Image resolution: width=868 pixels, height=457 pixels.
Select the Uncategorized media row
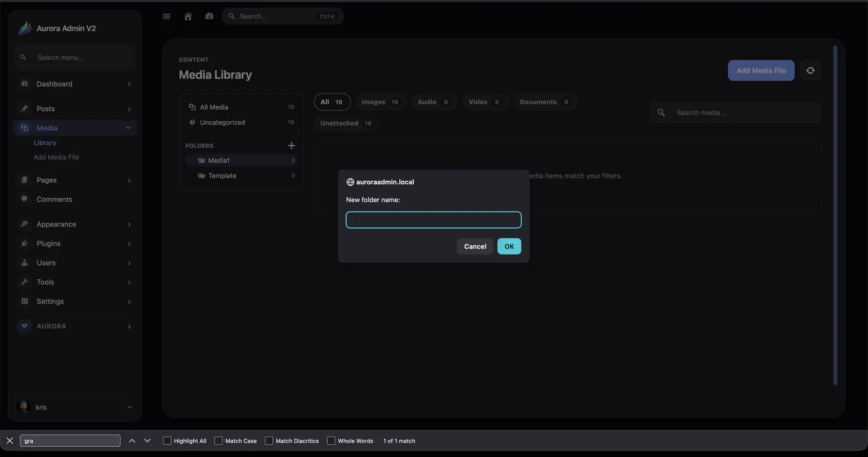[x=241, y=122]
